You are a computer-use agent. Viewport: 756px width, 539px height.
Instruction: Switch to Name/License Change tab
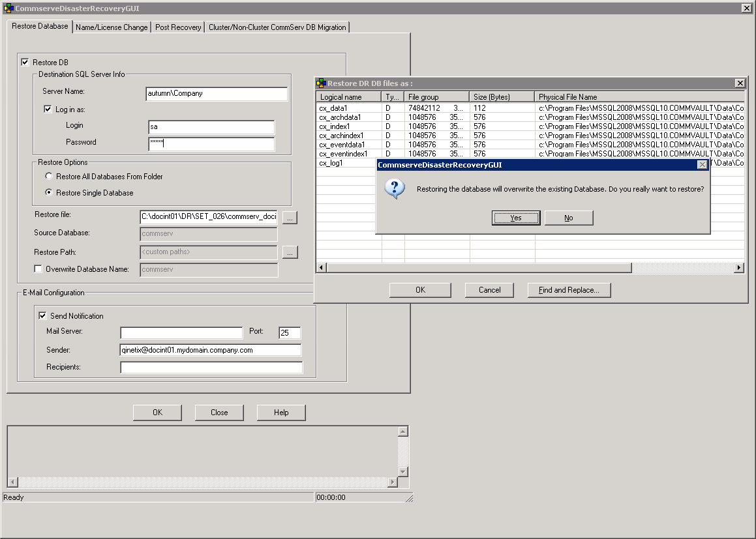(x=112, y=27)
